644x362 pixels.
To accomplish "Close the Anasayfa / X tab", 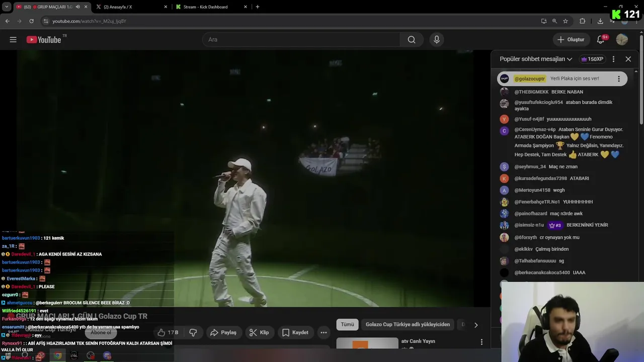I will [166, 7].
